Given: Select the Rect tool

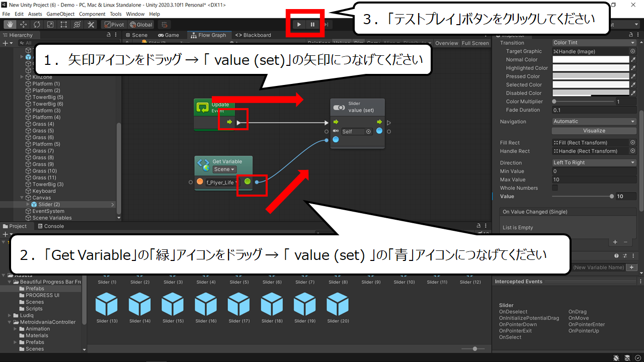Looking at the screenshot, I should [x=64, y=24].
